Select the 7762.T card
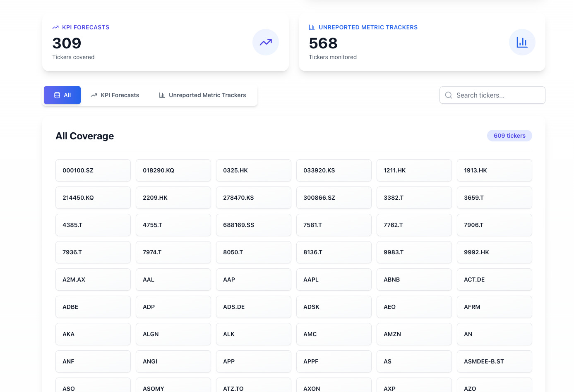 414,225
